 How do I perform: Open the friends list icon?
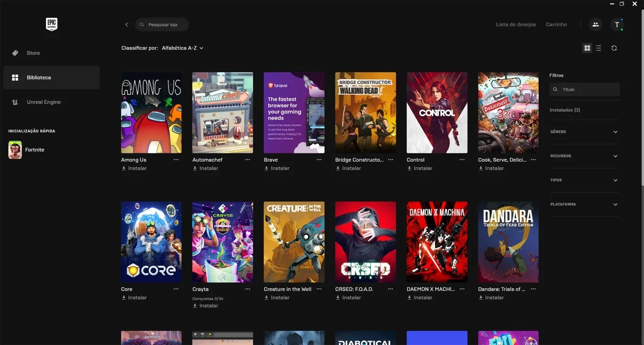(x=596, y=24)
